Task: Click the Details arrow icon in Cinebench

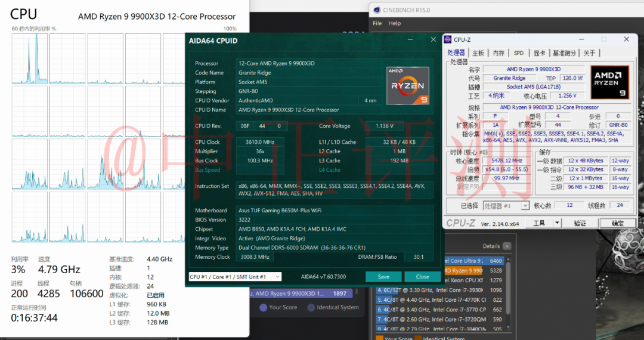Action: [x=507, y=246]
